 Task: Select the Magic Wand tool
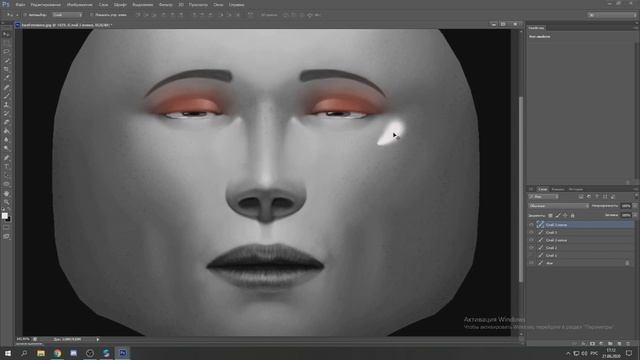tap(6, 60)
